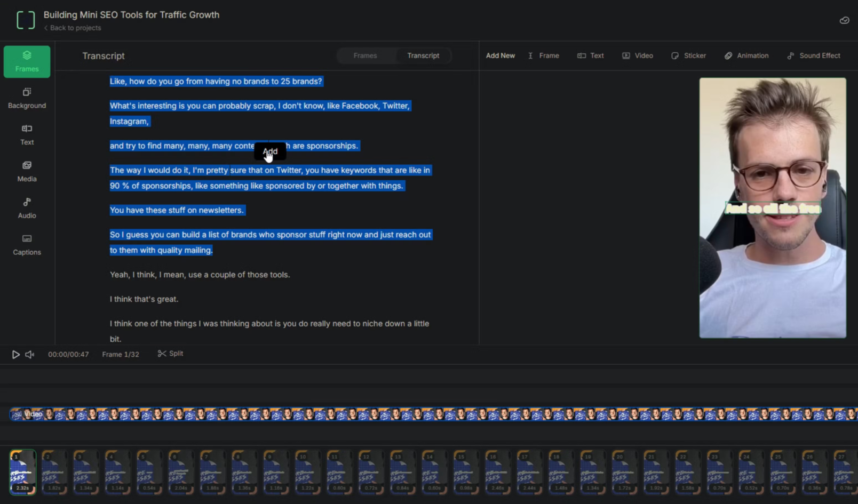Image resolution: width=858 pixels, height=504 pixels.
Task: Open the Background sidebar panel
Action: pos(27,98)
